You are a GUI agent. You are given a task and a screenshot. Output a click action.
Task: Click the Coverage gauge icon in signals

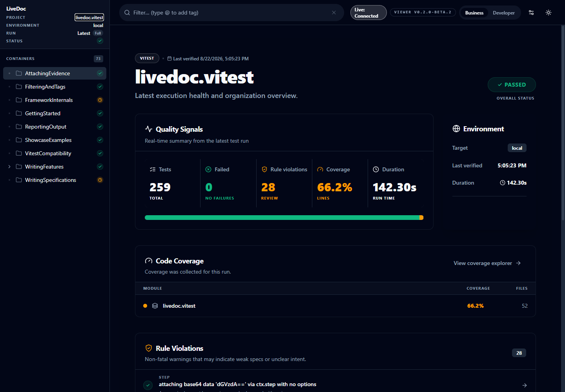(320, 169)
